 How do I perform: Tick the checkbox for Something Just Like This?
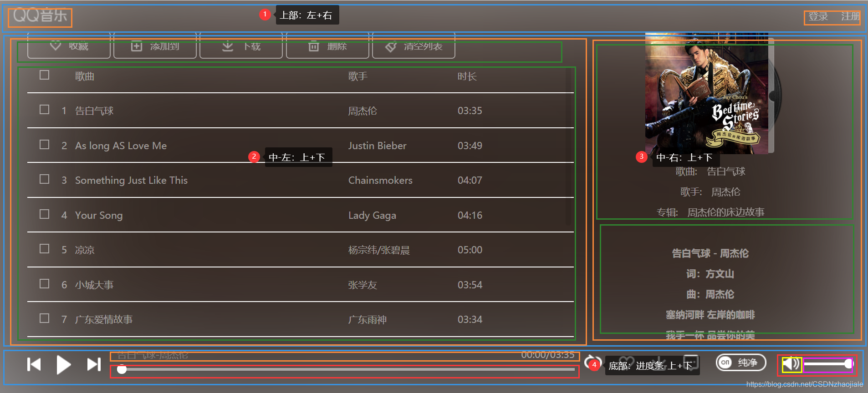[x=44, y=179]
